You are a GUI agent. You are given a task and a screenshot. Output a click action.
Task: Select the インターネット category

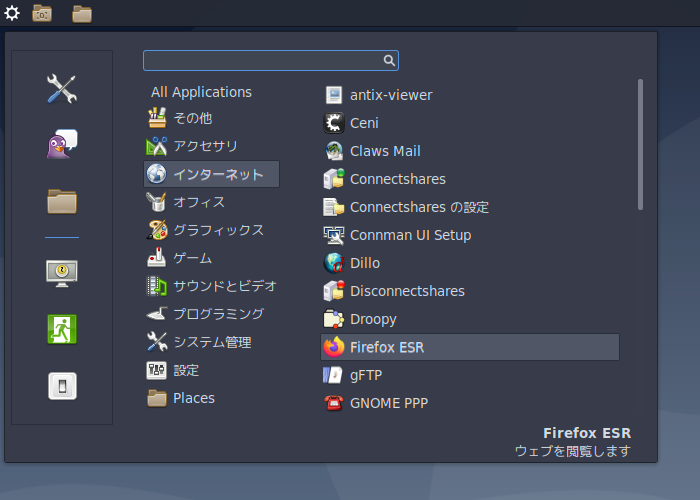(211, 174)
